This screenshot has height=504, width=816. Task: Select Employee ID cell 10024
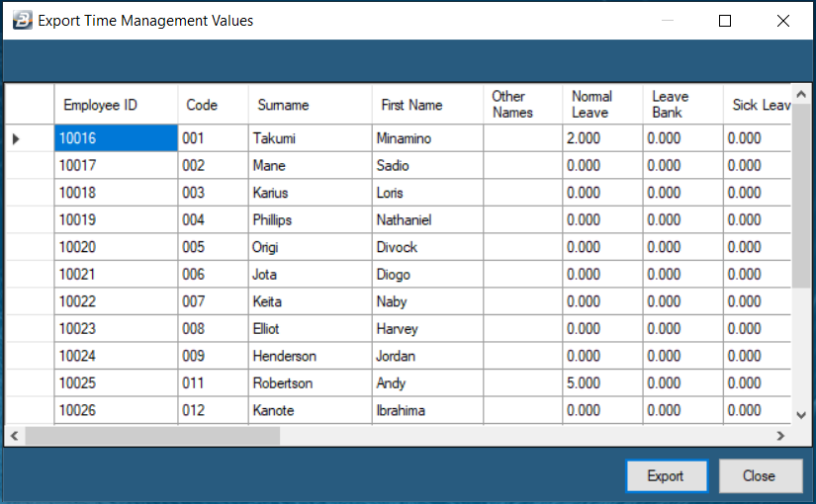pyautogui.click(x=116, y=356)
